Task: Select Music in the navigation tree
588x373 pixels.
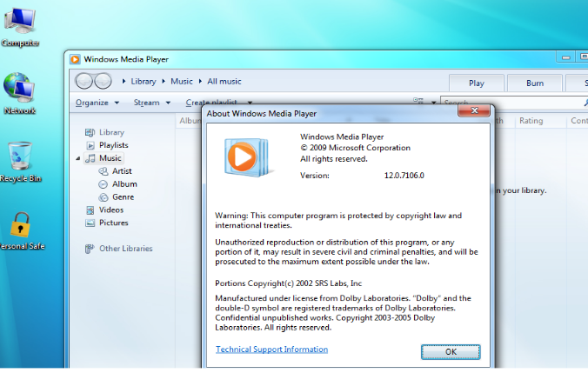Action: click(110, 158)
